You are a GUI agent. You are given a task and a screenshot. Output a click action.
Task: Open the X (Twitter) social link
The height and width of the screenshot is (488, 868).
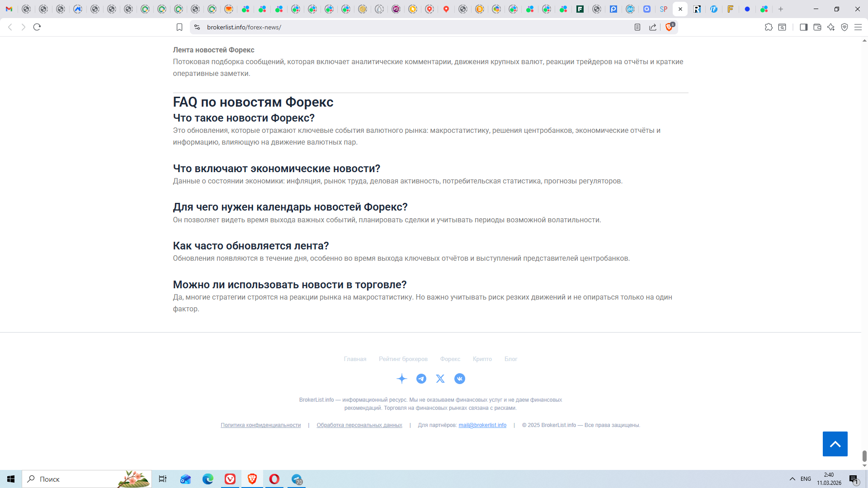pyautogui.click(x=440, y=379)
